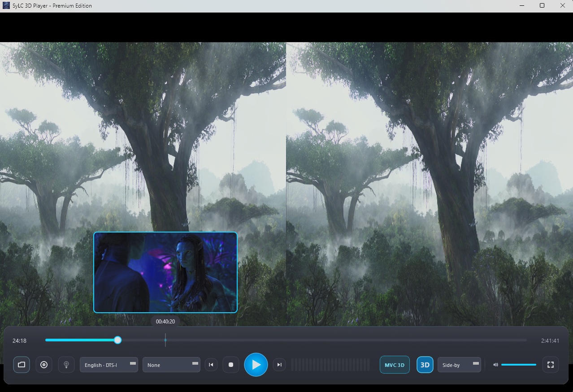Close the SyLC 3D Player window

point(563,6)
